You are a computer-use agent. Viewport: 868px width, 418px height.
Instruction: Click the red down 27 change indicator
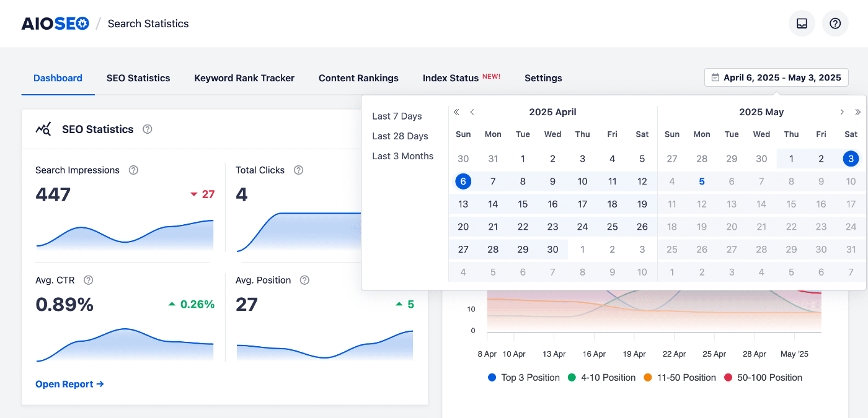(x=202, y=194)
